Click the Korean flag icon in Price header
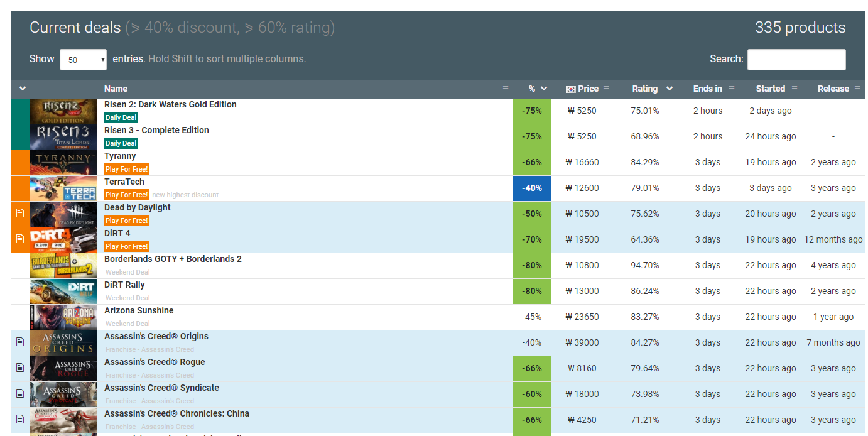868x436 pixels. click(571, 89)
